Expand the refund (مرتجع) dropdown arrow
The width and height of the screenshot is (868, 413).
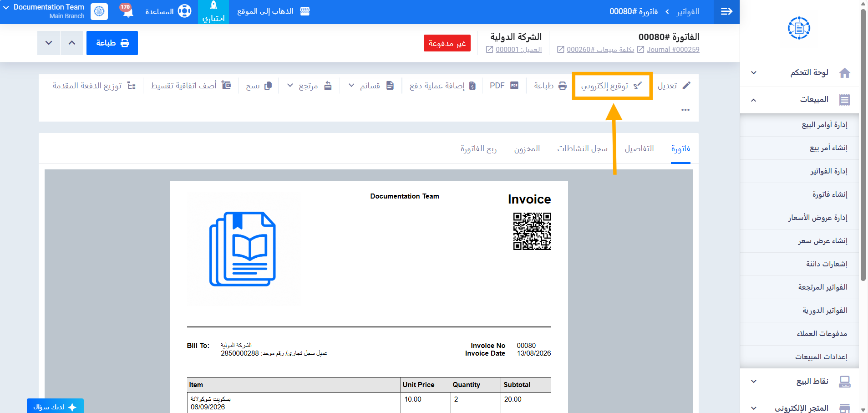point(290,85)
